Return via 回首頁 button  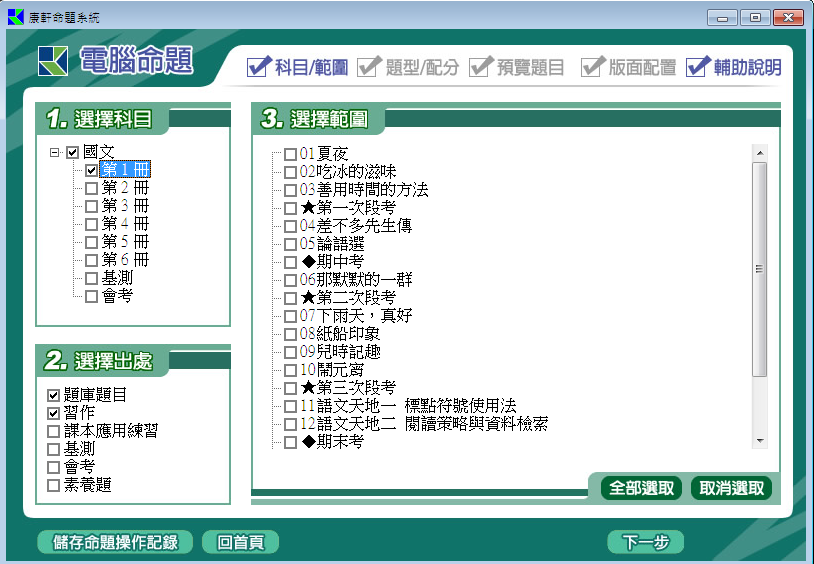(x=240, y=542)
